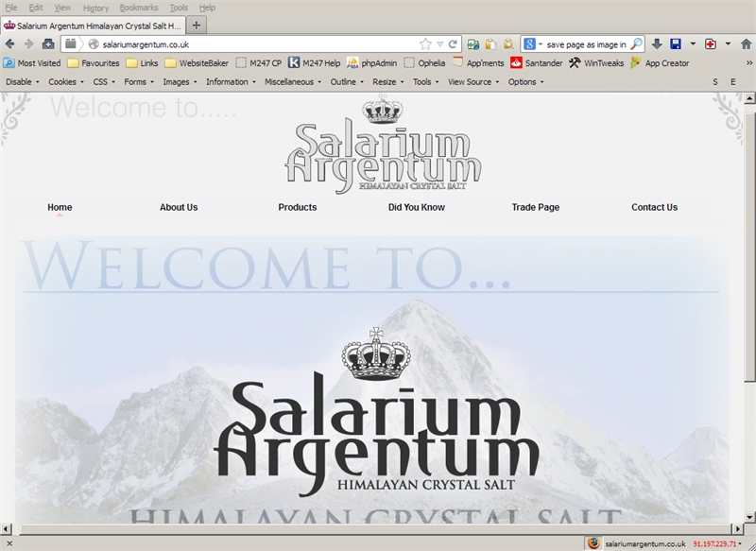Open the History menu
The width and height of the screenshot is (756, 551).
(x=95, y=8)
